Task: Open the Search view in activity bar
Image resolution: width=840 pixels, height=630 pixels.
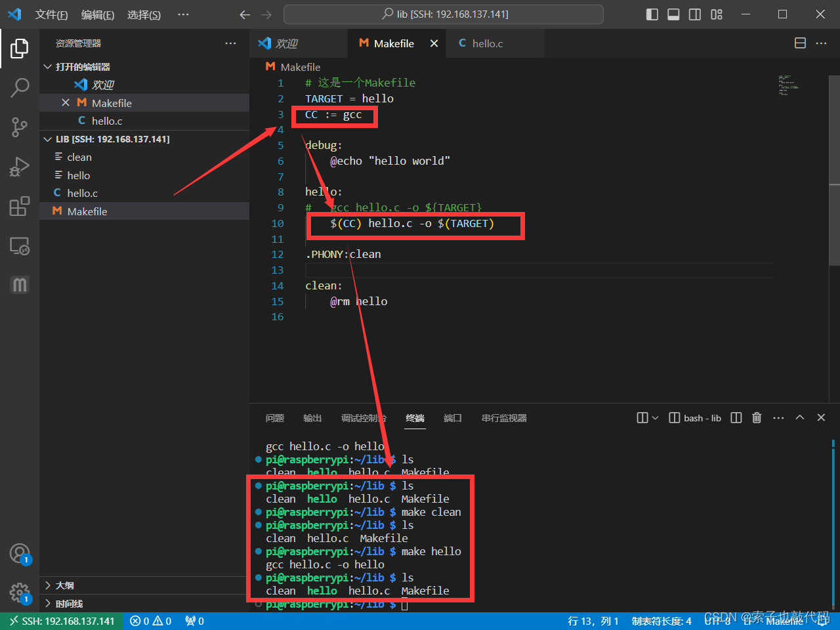Action: click(20, 87)
